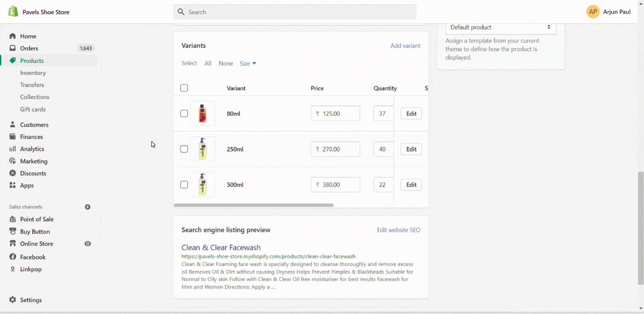This screenshot has height=314, width=644.
Task: Click the Products tag icon
Action: coord(13,60)
